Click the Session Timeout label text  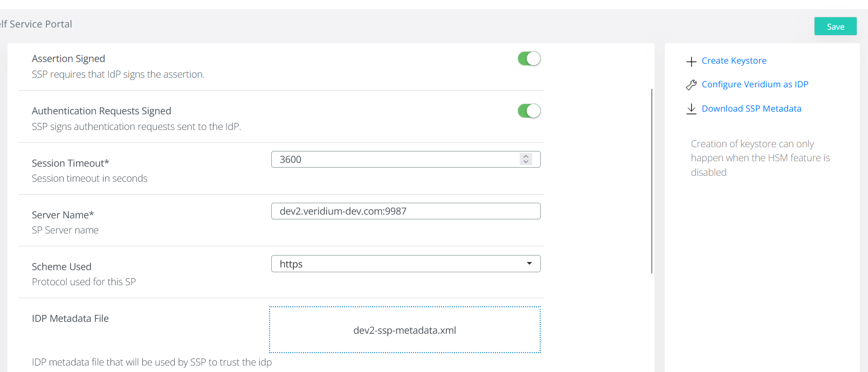(70, 163)
